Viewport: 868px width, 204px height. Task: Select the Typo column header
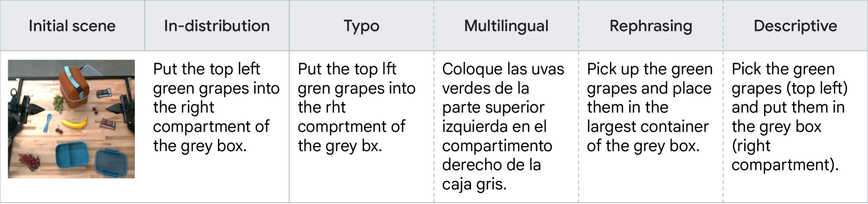coord(361,26)
